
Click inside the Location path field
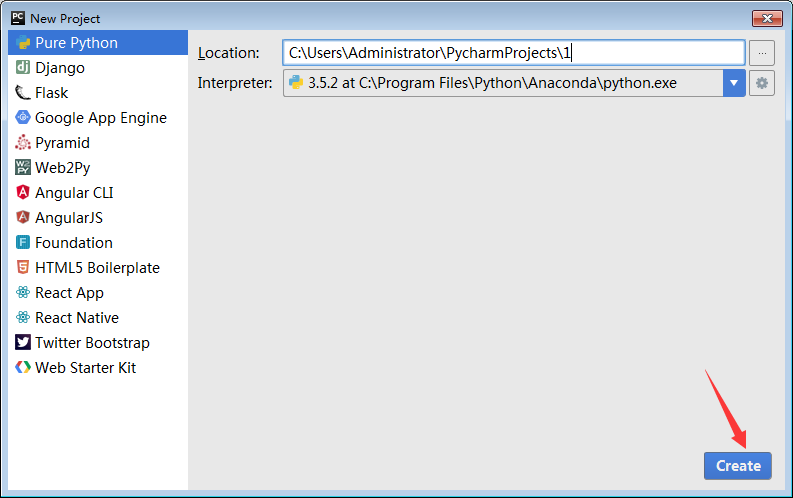(513, 53)
